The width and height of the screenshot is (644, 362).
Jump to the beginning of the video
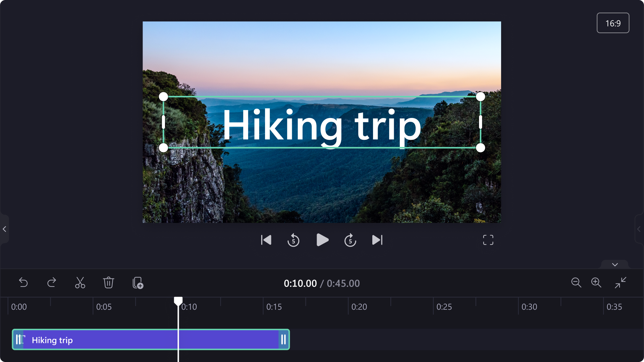pyautogui.click(x=265, y=240)
